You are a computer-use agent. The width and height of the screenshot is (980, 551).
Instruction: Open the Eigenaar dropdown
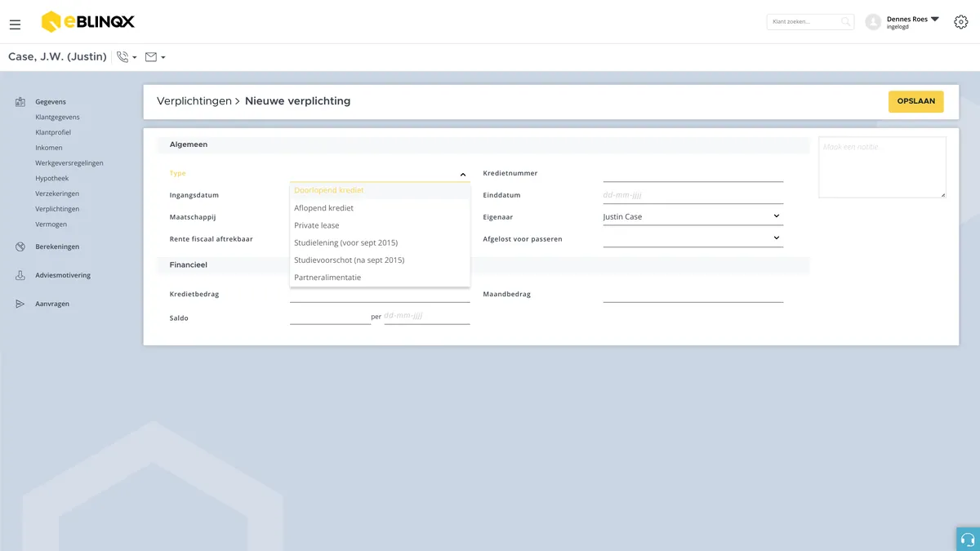click(693, 216)
